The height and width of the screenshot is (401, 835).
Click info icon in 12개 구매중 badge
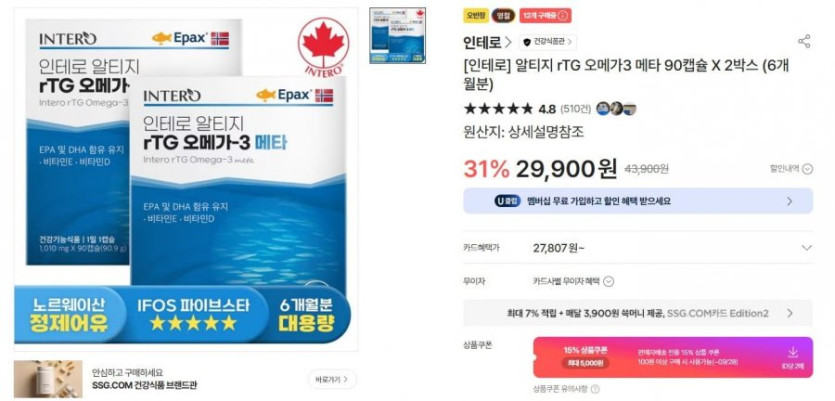pyautogui.click(x=563, y=15)
